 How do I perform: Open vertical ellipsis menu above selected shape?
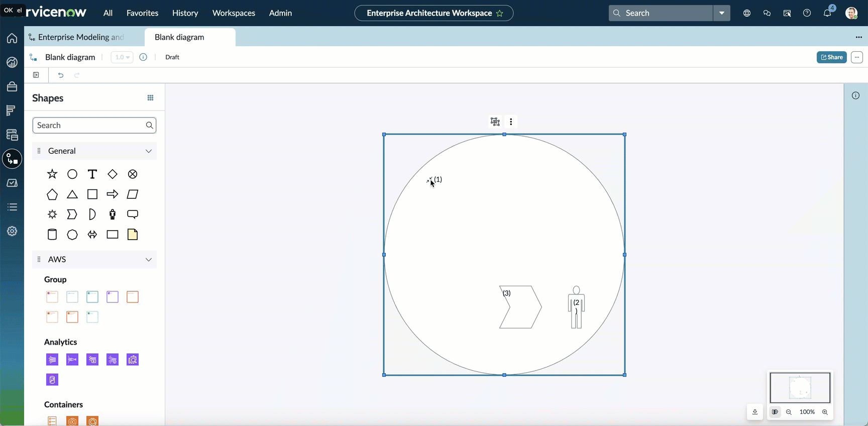pos(511,122)
